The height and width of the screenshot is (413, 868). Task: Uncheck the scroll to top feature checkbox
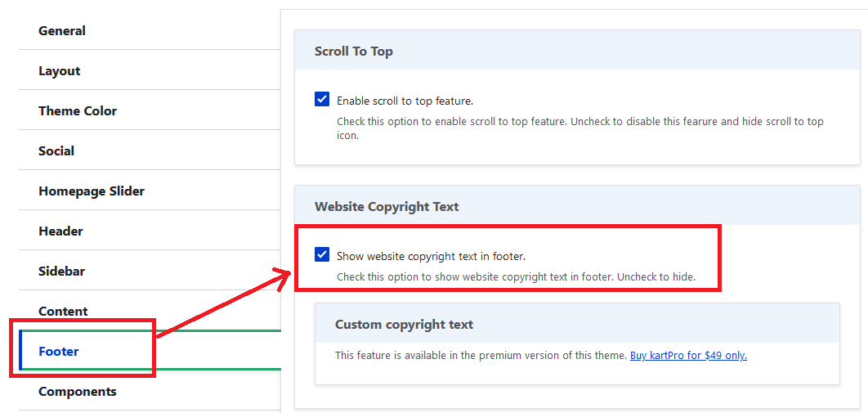[x=322, y=100]
